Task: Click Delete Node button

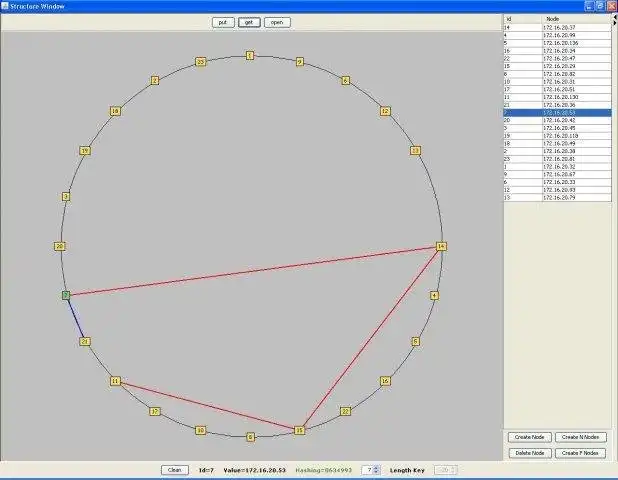Action: point(530,453)
